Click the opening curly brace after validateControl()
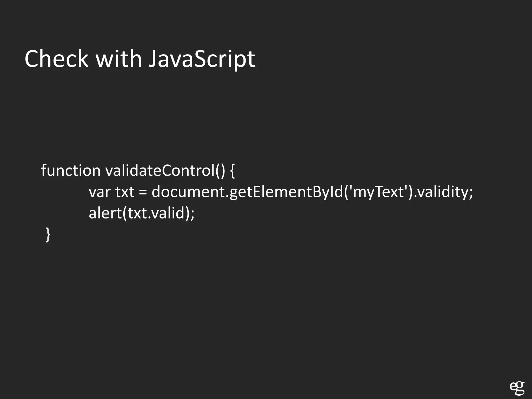Viewport: 532px width, 399px height. click(x=232, y=170)
